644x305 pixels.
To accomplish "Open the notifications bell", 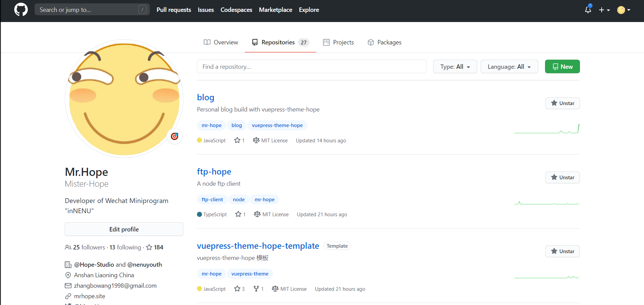I will click(x=588, y=10).
